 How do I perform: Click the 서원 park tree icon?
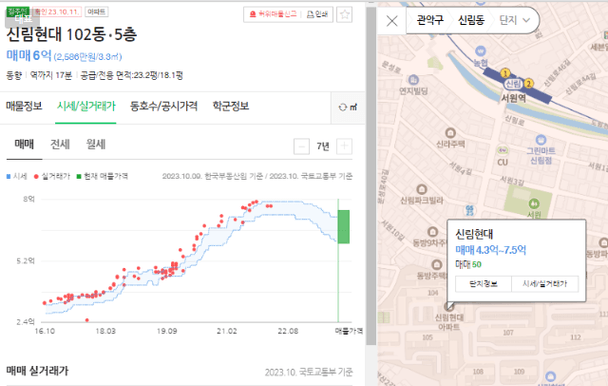click(534, 203)
